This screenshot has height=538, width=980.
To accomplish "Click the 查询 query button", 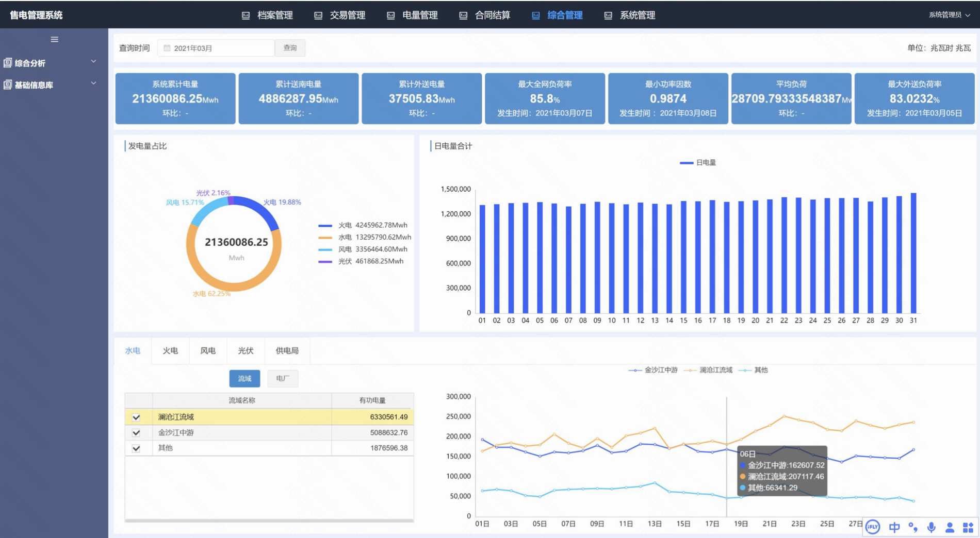I will [290, 48].
